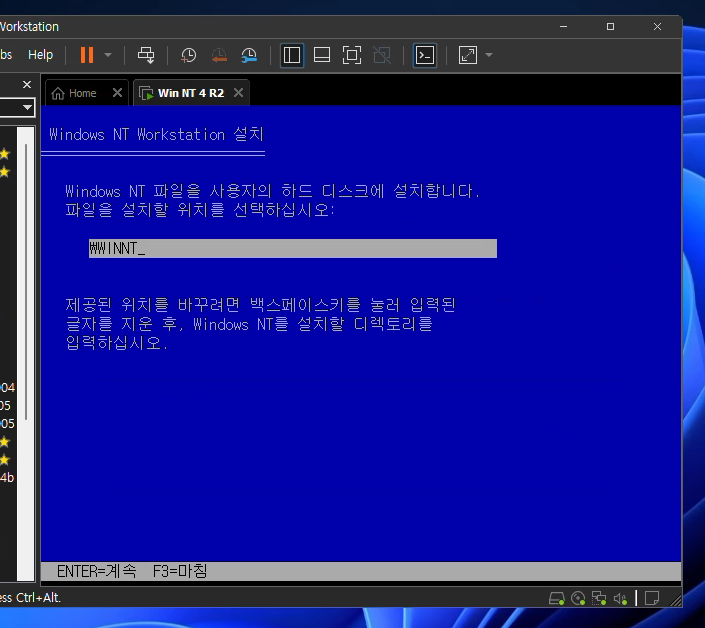This screenshot has width=705, height=628.
Task: Click the Windows NT Workstation 설치 heading
Action: [x=156, y=134]
